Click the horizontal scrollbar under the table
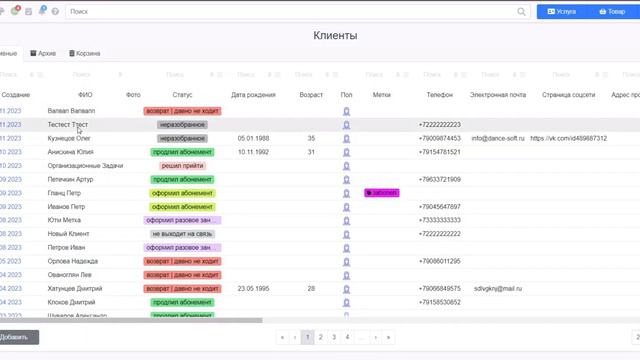640x360 pixels. pos(131,320)
